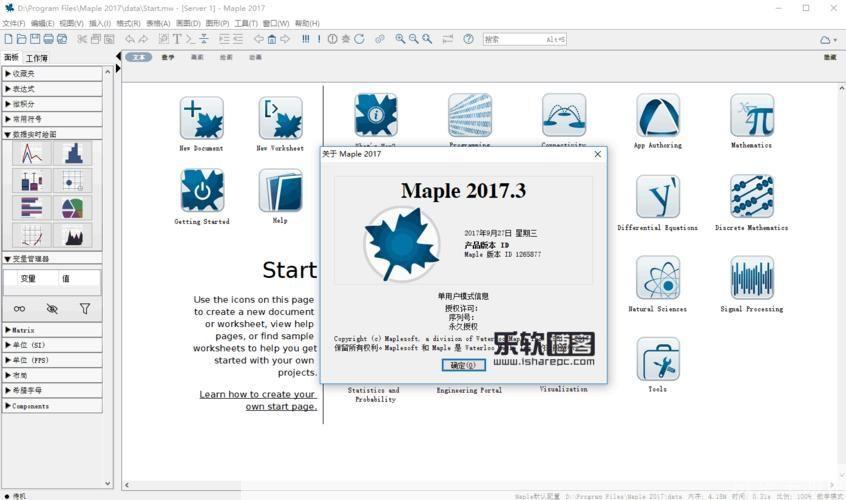Select the horizontal bar chart palette icon

click(32, 208)
